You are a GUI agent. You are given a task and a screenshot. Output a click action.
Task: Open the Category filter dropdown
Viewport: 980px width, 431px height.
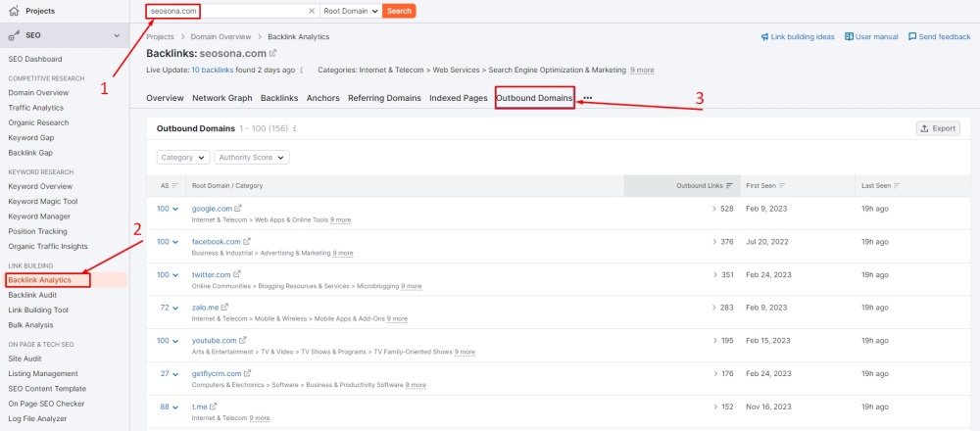point(183,157)
